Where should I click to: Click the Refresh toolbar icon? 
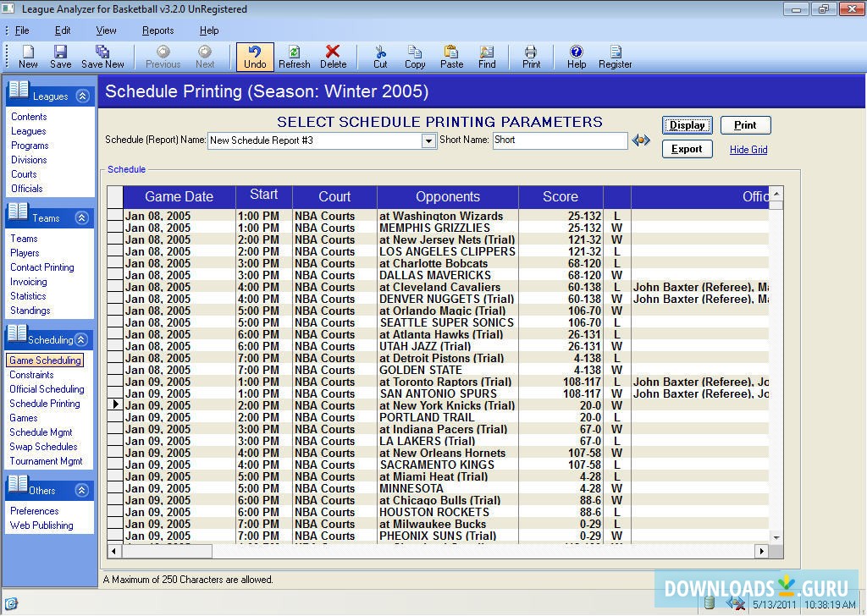(294, 57)
